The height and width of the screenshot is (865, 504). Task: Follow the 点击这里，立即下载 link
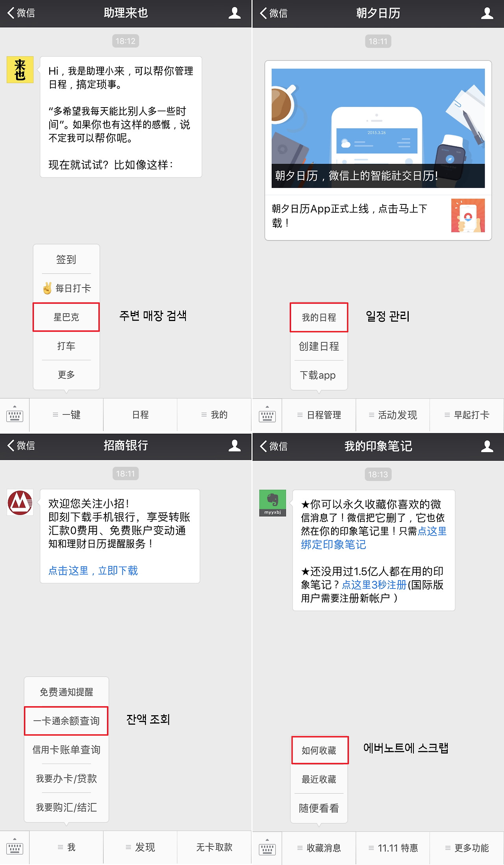93,570
